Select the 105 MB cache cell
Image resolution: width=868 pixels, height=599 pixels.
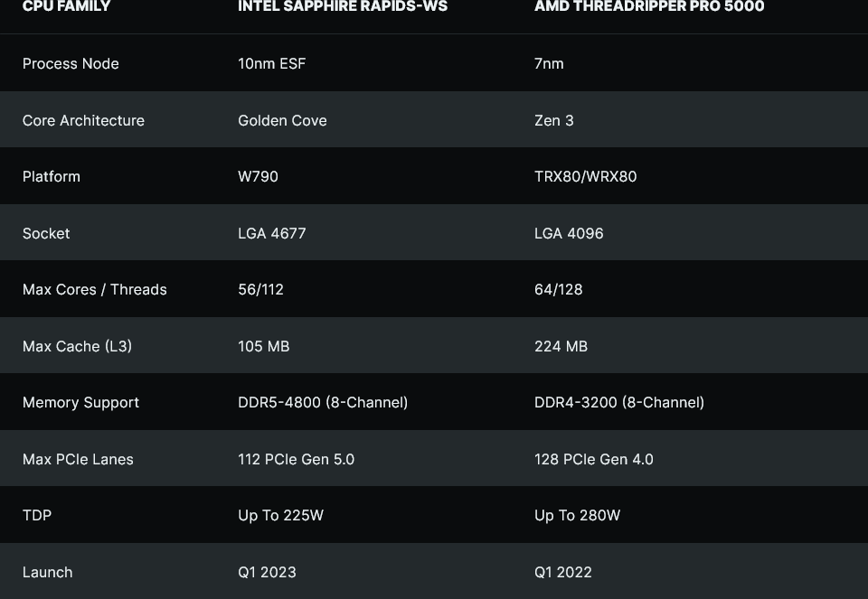263,346
